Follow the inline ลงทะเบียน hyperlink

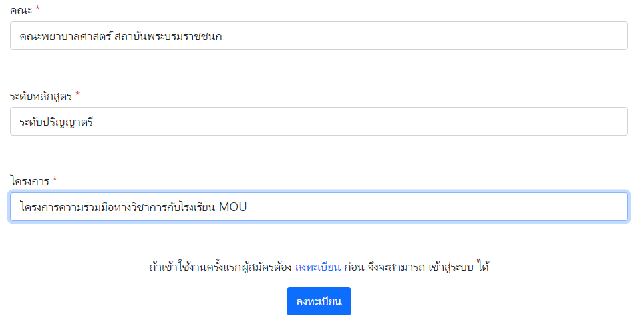[318, 267]
